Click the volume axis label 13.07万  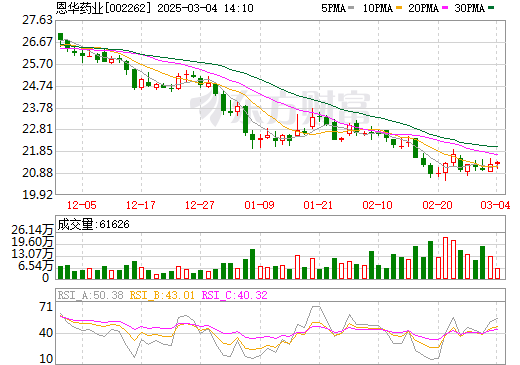(32, 254)
